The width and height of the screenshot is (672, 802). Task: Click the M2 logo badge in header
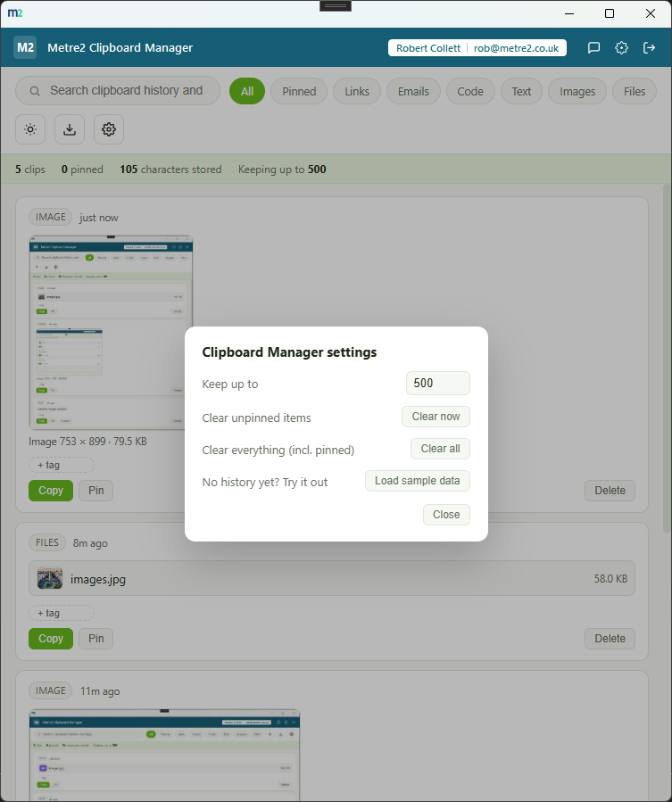[x=25, y=47]
